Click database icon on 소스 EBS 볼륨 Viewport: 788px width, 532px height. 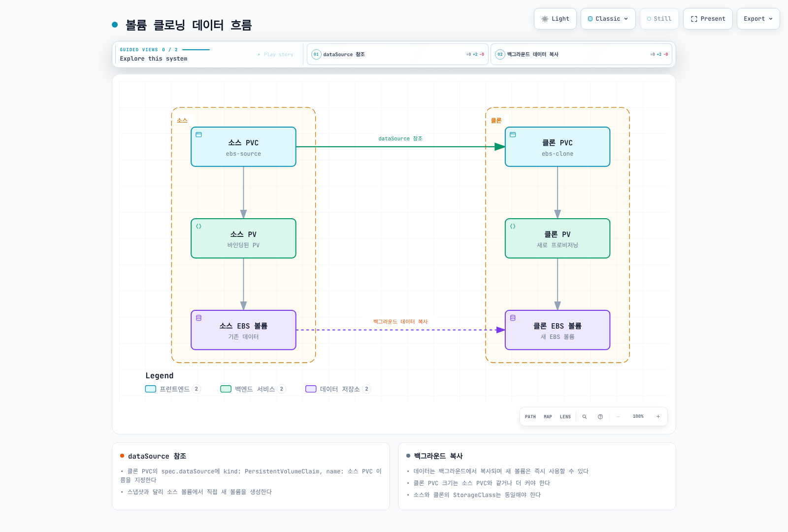coord(199,318)
